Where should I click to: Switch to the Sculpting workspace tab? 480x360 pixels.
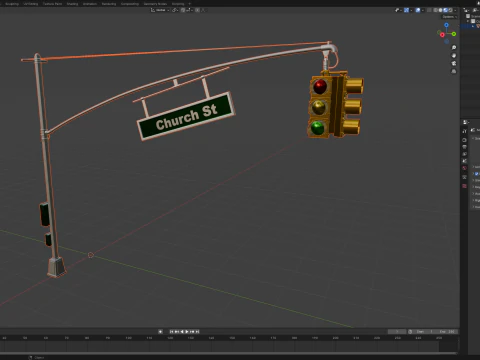click(x=12, y=4)
